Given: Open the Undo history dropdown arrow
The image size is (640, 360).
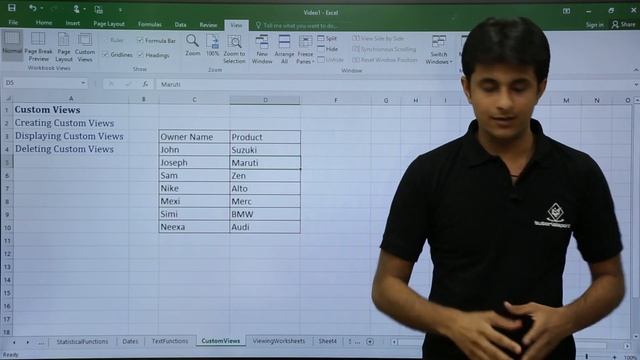Looking at the screenshot, I should click(42, 8).
